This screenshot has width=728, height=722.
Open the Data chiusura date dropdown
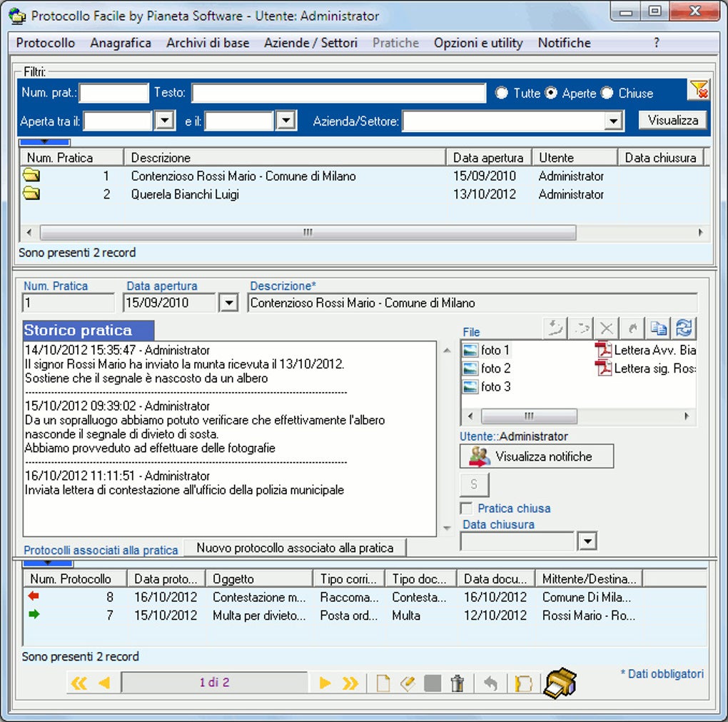(x=587, y=541)
